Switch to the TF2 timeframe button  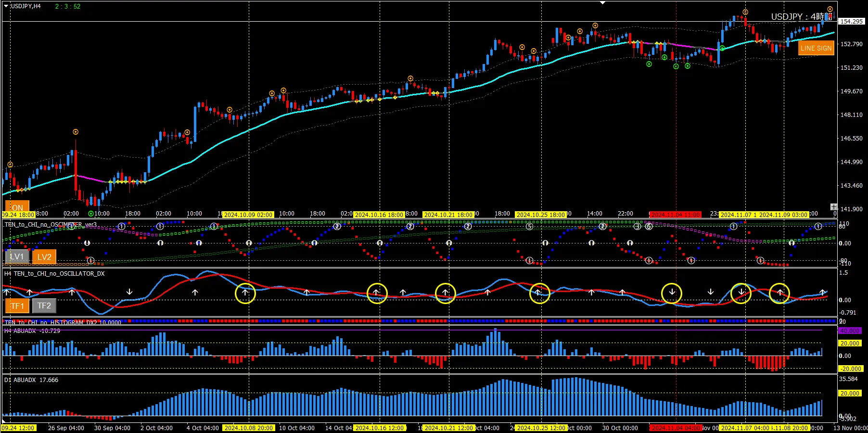44,306
